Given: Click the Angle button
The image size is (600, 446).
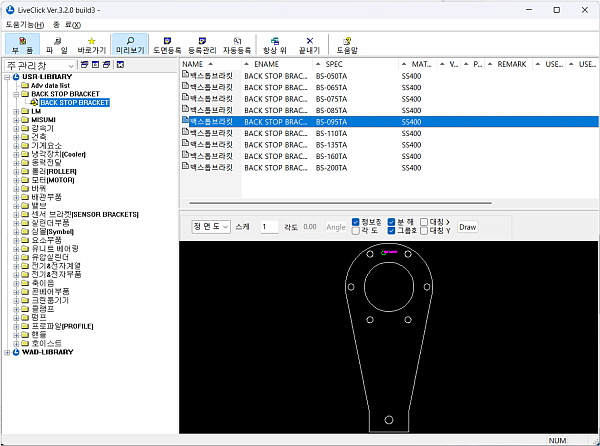Looking at the screenshot, I should tap(336, 227).
